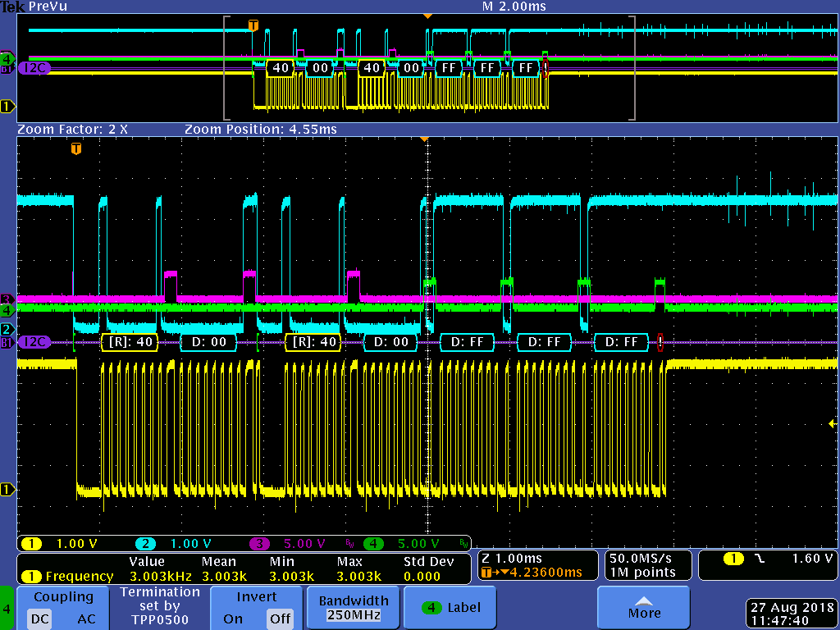This screenshot has width=840, height=630.
Task: Click the 27 Aug 2018 date readout
Action: pyautogui.click(x=792, y=608)
